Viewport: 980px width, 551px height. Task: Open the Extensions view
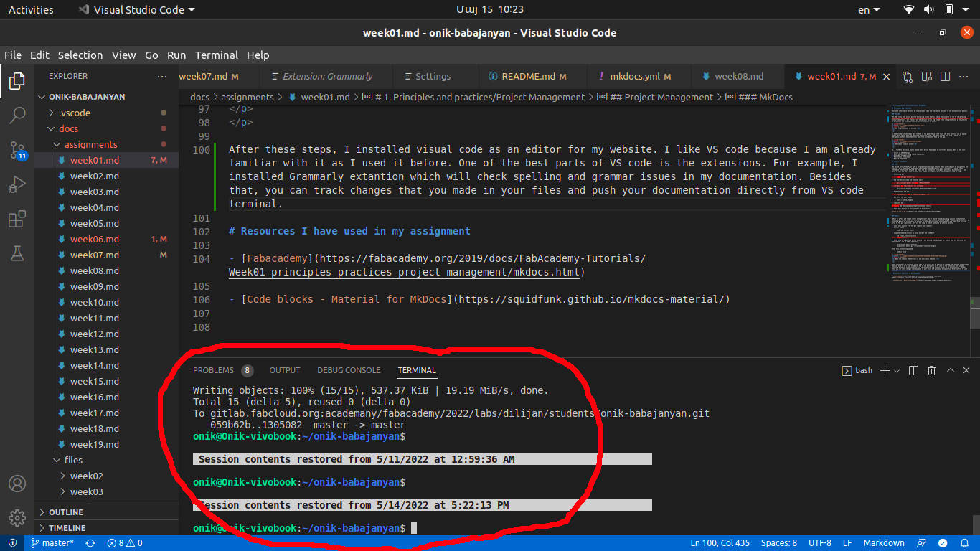[x=17, y=219]
